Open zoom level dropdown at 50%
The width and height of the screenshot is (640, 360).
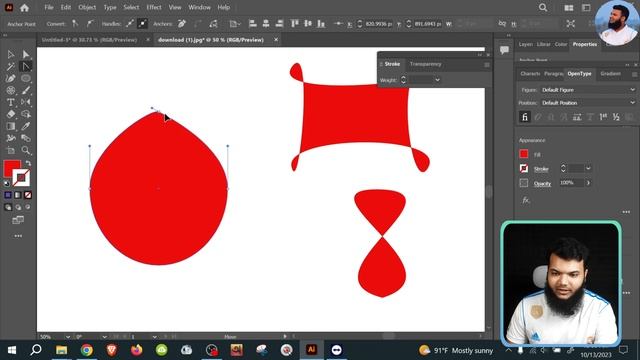click(x=68, y=337)
